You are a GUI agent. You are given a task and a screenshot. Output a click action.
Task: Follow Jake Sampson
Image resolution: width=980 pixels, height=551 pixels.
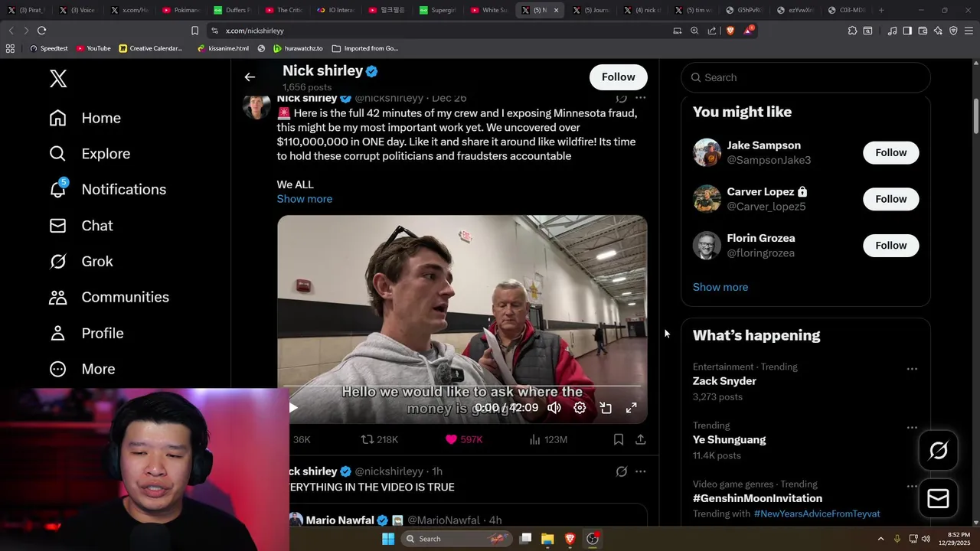(890, 152)
